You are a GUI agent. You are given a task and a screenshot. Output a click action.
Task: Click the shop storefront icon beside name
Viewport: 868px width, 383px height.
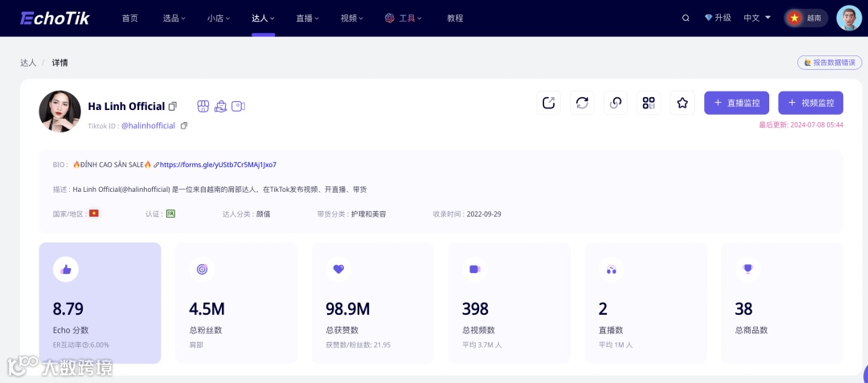click(x=203, y=106)
